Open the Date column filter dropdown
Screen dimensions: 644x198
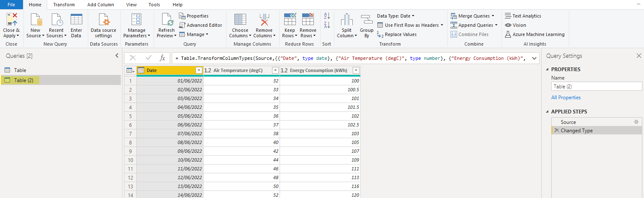[x=199, y=70]
